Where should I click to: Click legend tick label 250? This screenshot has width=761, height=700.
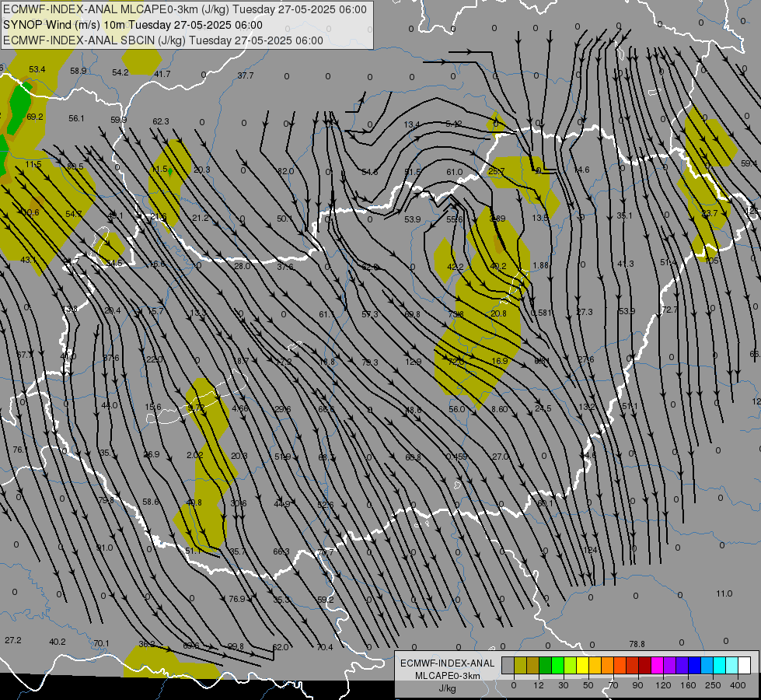pos(713,685)
